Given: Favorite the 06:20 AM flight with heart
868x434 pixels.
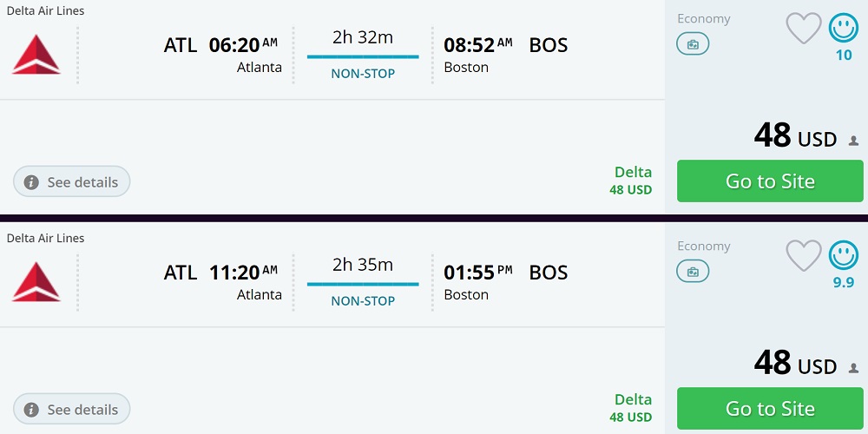Looking at the screenshot, I should pyautogui.click(x=803, y=29).
